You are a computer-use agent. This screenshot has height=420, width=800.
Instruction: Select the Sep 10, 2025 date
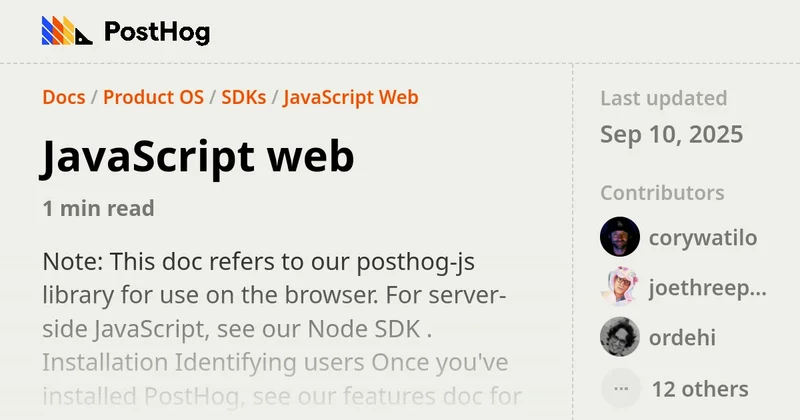pos(671,134)
